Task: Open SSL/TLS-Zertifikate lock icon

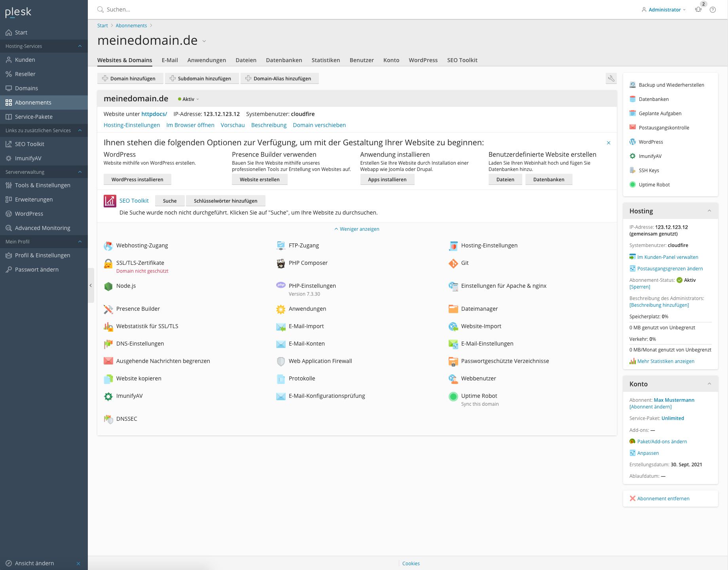Action: 108,264
